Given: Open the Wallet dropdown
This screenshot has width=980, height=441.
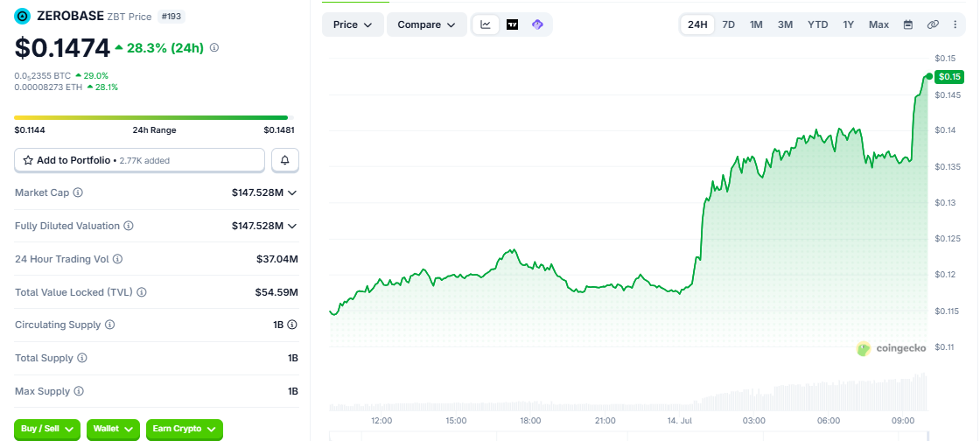Looking at the screenshot, I should tap(113, 429).
